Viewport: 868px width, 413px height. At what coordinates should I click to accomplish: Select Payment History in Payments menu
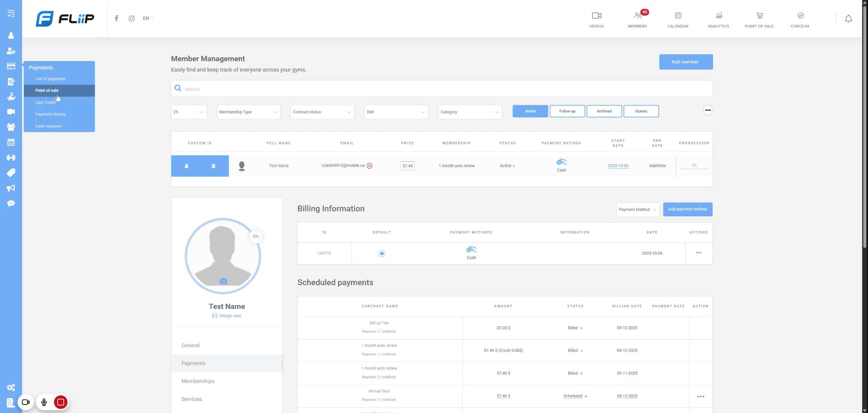tap(51, 114)
